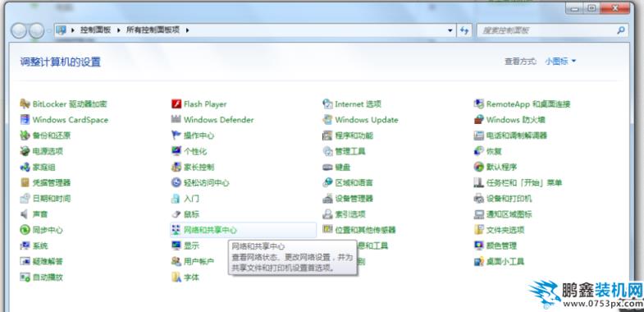Click the computer icon in the address bar
Screen dimensions: 644x312
coord(62,30)
